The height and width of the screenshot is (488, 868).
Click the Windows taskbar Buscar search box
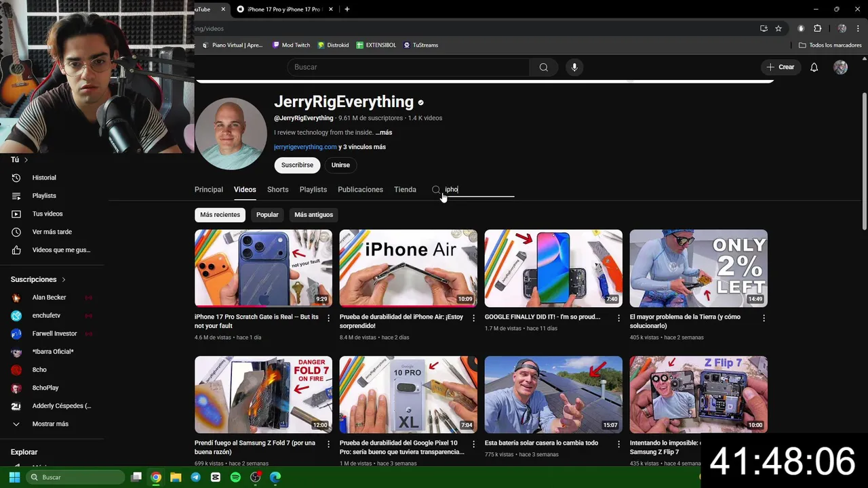[x=75, y=477]
